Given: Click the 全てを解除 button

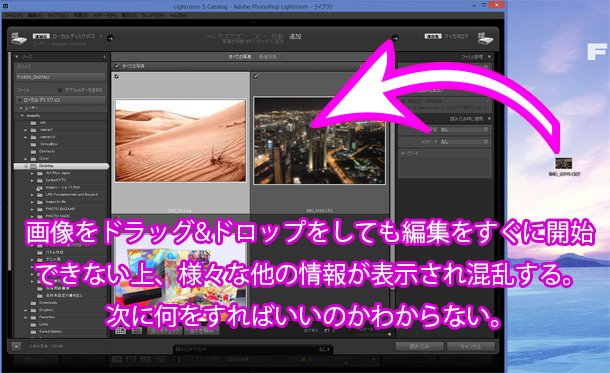Looking at the screenshot, I should pyautogui.click(x=202, y=331).
